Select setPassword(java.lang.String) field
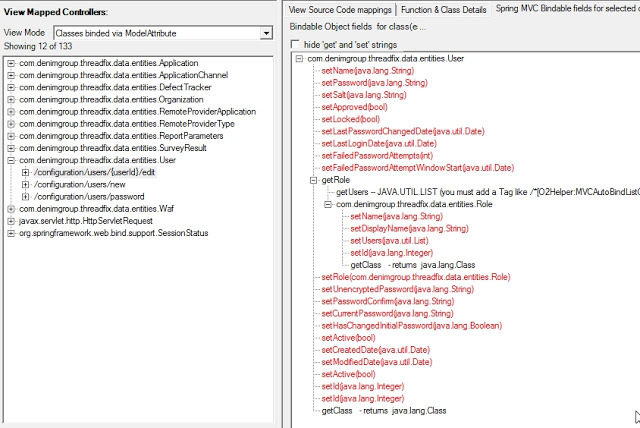Screen dimensions: 640x428 click(374, 83)
